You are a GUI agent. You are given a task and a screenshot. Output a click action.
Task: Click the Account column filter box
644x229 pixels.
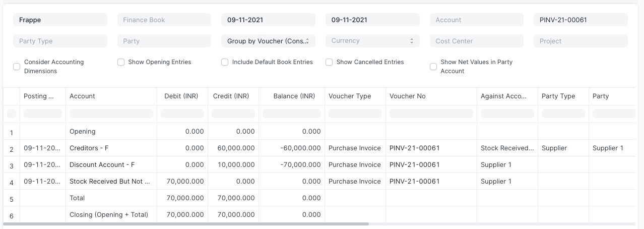click(111, 113)
